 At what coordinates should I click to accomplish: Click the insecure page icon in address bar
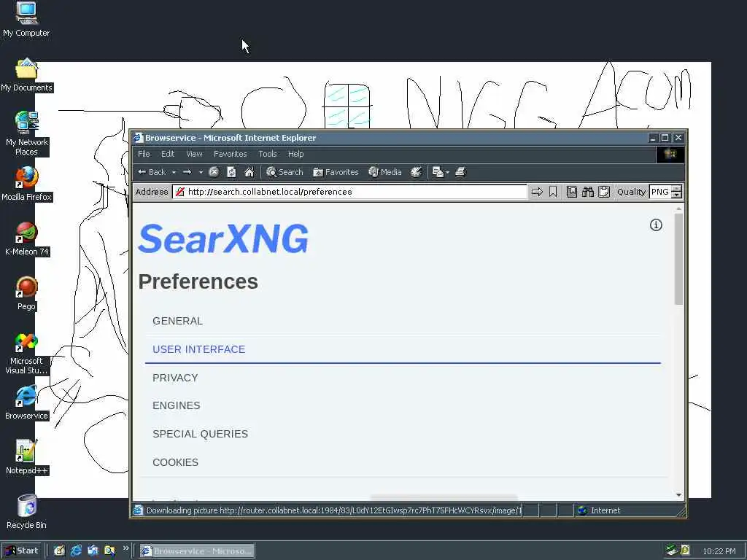tap(179, 192)
